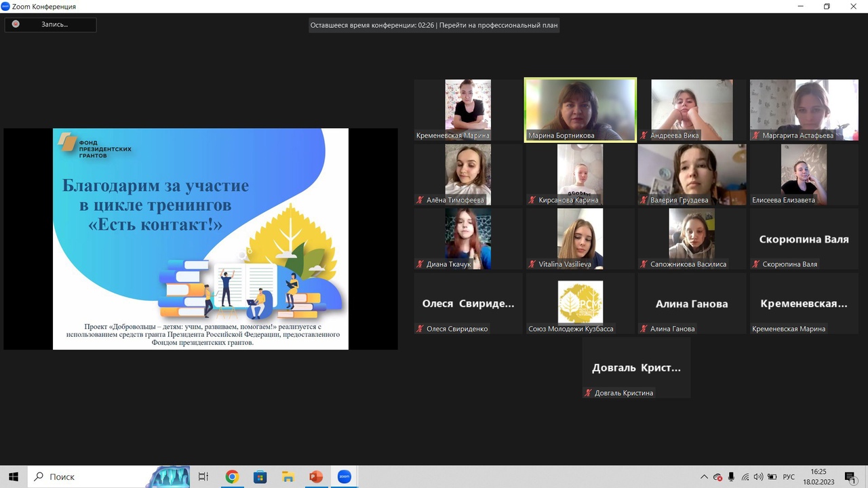Image resolution: width=868 pixels, height=488 pixels.
Task: Open Task View in the taskbar
Action: coord(203,477)
